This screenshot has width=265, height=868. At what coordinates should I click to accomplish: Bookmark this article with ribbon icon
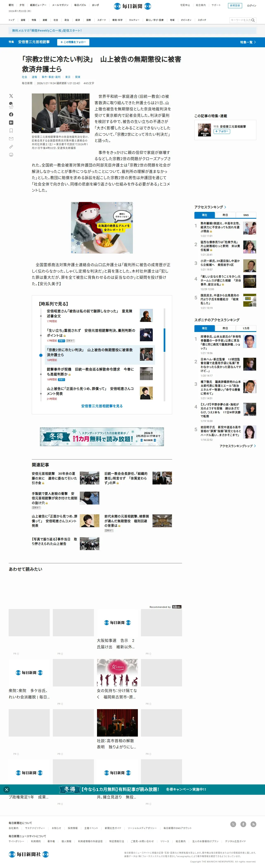(x=11, y=131)
